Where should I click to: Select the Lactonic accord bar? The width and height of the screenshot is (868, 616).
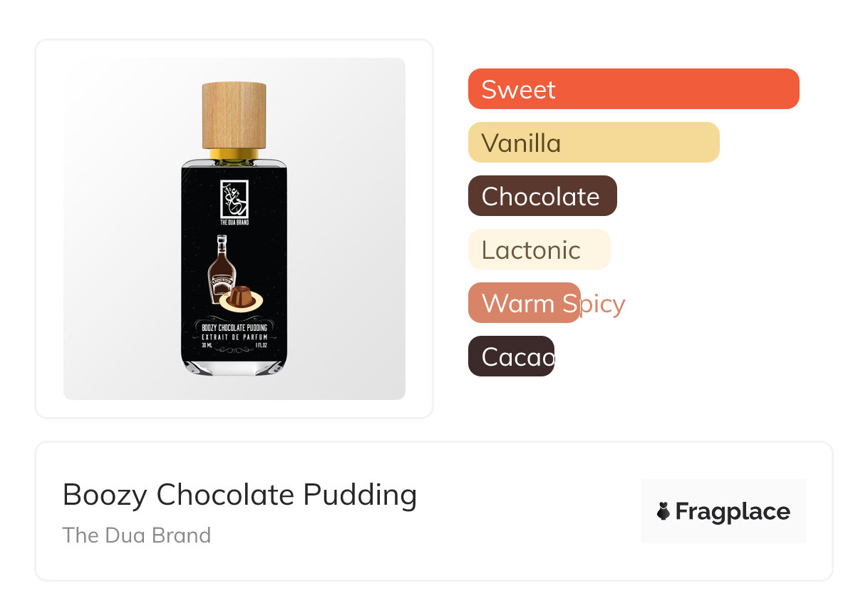539,250
